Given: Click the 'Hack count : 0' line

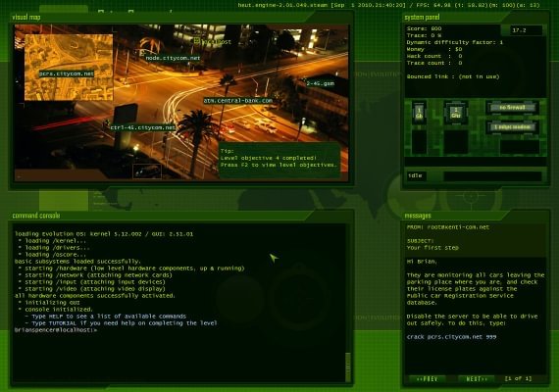Looking at the screenshot, I should pyautogui.click(x=434, y=56).
